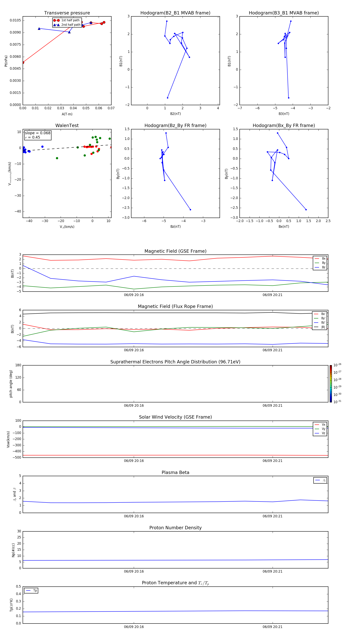Click the 'Solar Wind Velocity (GSE Frame)' title

tap(175, 417)
